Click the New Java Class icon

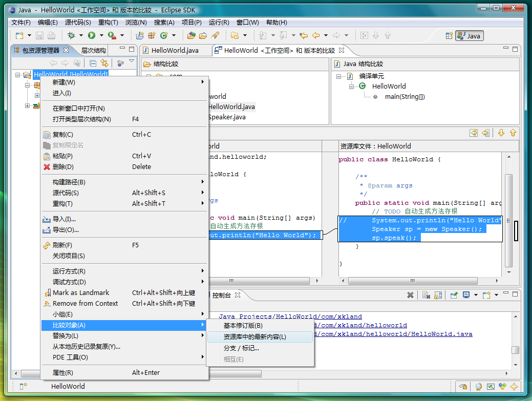(164, 35)
